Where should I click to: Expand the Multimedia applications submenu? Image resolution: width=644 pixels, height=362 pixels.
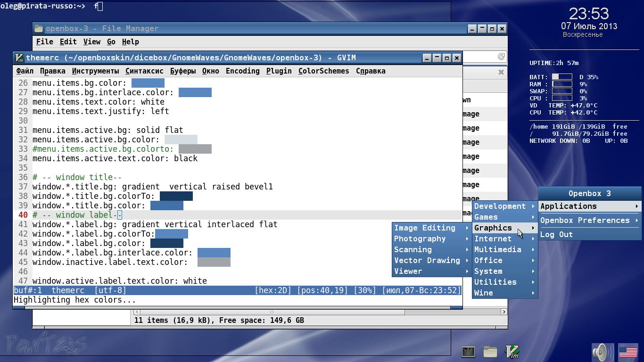point(505,250)
